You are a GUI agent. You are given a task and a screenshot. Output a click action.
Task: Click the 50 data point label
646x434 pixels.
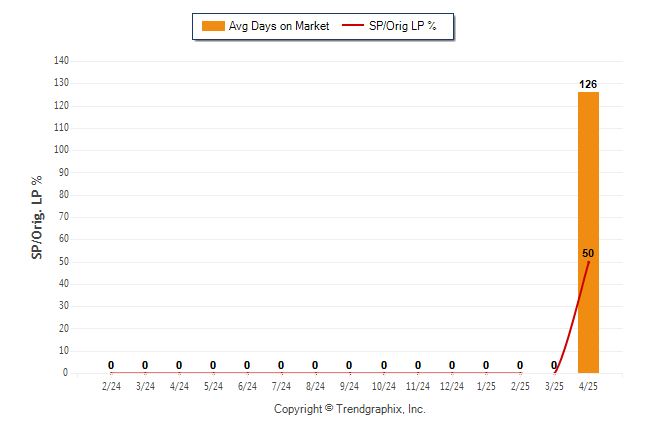coord(588,253)
